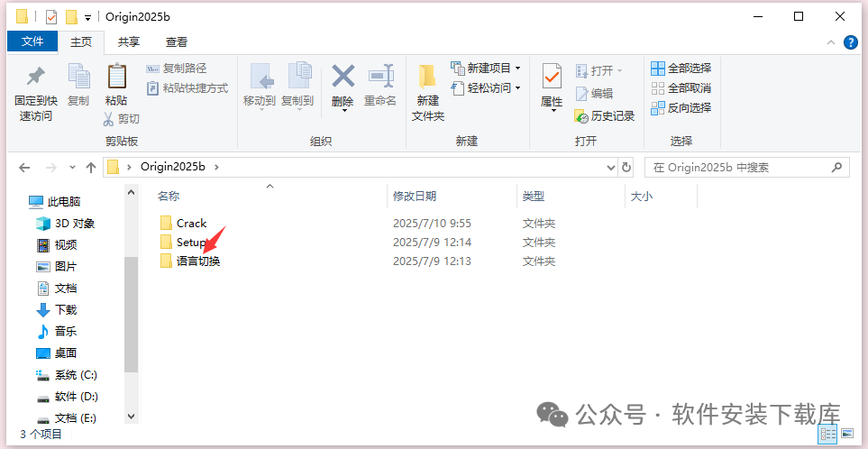Click the Back navigation arrow
The height and width of the screenshot is (449, 868).
[x=23, y=167]
